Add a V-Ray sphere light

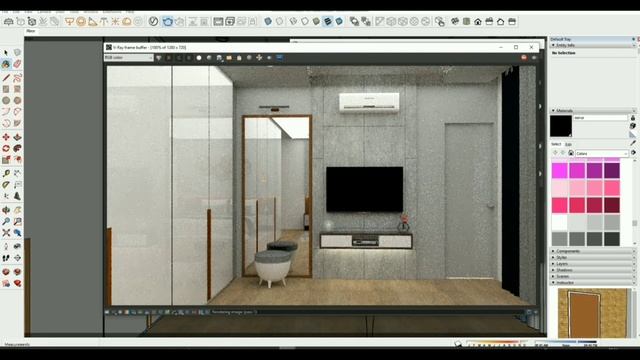(81, 21)
